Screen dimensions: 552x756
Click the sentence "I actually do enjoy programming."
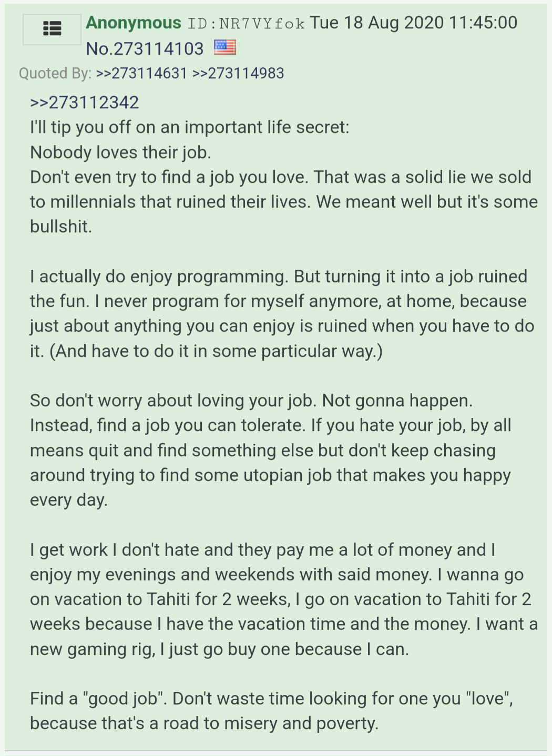159,277
